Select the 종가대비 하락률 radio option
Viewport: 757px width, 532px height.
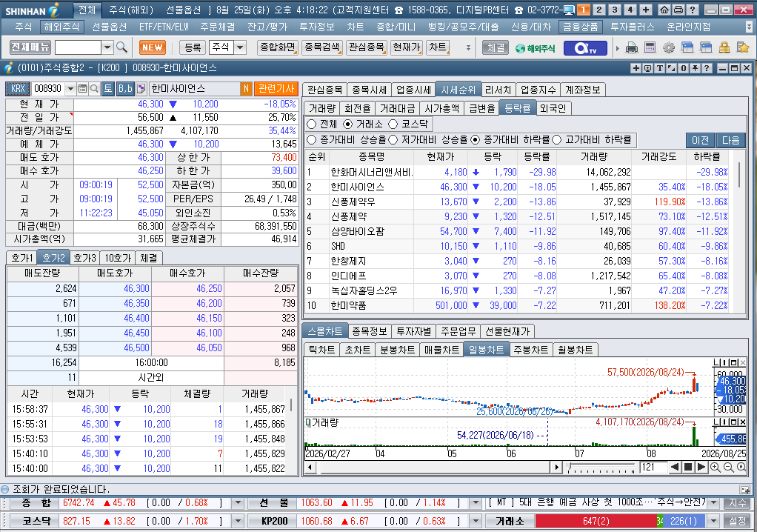(x=475, y=139)
